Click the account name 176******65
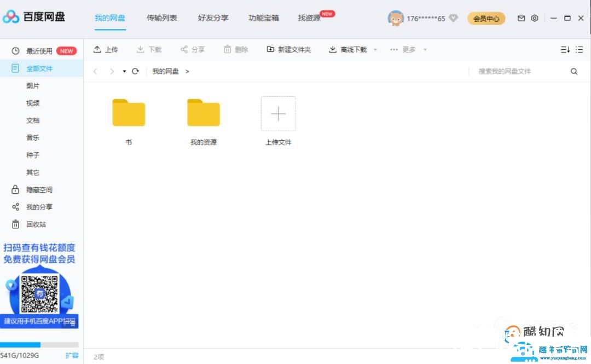Screen dimensions: 591x364 (x=426, y=19)
